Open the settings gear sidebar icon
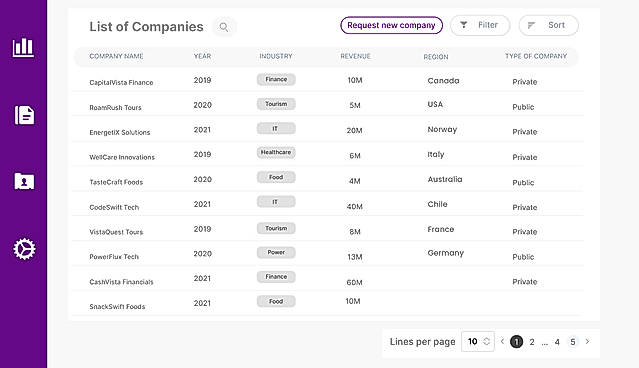Viewport: 639px width, 368px height. (x=24, y=249)
